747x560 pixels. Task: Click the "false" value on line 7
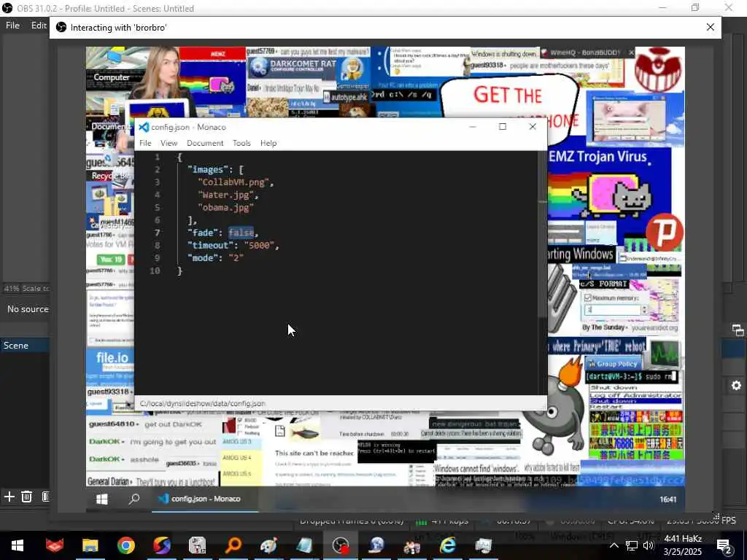pyautogui.click(x=241, y=233)
